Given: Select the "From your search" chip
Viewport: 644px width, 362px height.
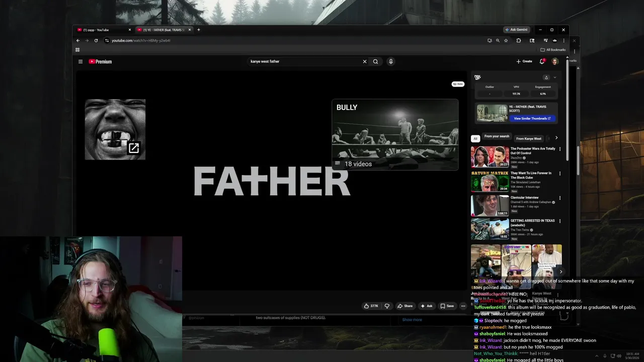Looking at the screenshot, I should coord(497,136).
